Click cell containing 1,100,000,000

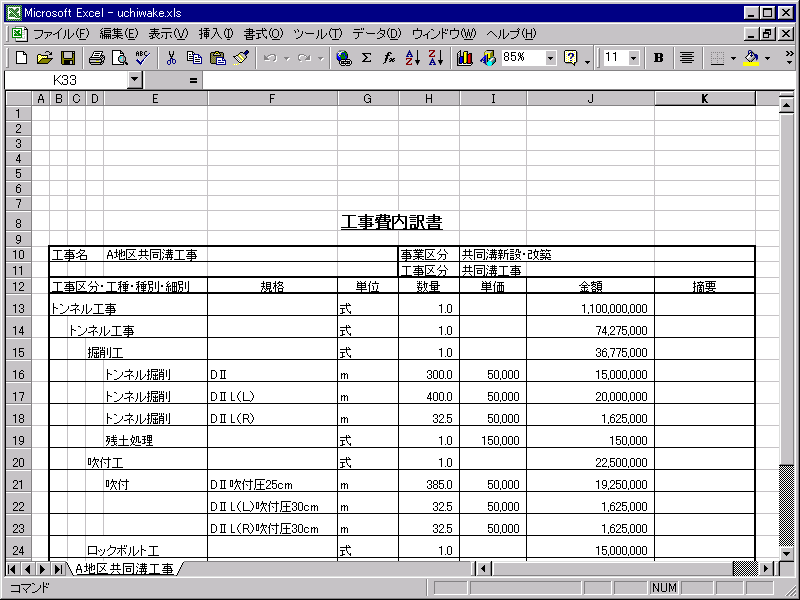pos(590,308)
